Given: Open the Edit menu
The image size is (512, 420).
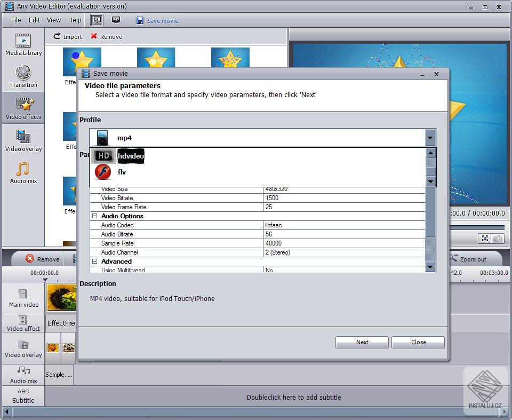Looking at the screenshot, I should point(34,20).
